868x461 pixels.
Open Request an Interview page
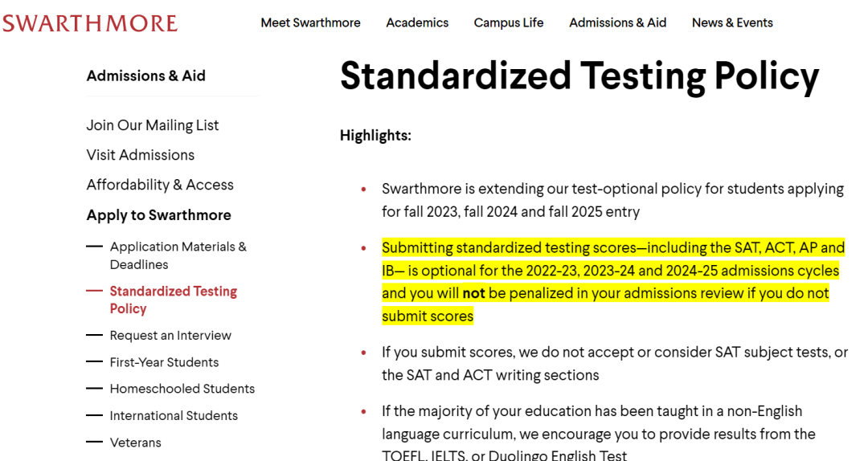coord(170,336)
